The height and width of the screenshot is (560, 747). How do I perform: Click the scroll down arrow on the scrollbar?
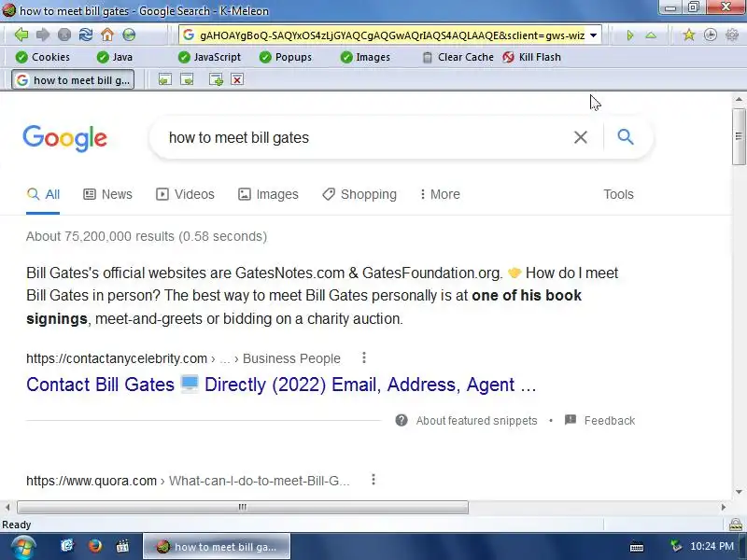[739, 492]
